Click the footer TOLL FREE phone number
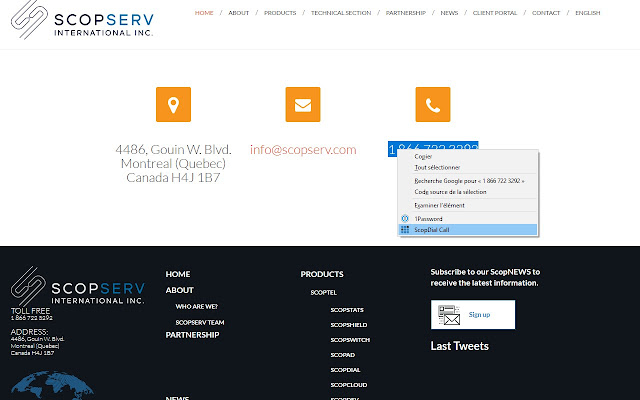This screenshot has width=640, height=400. point(31,318)
